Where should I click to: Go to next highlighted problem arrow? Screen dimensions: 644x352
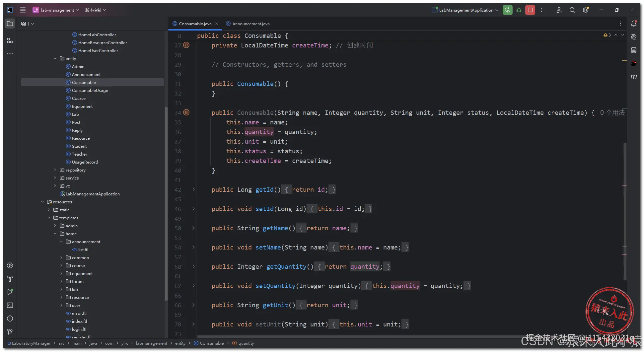click(x=623, y=35)
